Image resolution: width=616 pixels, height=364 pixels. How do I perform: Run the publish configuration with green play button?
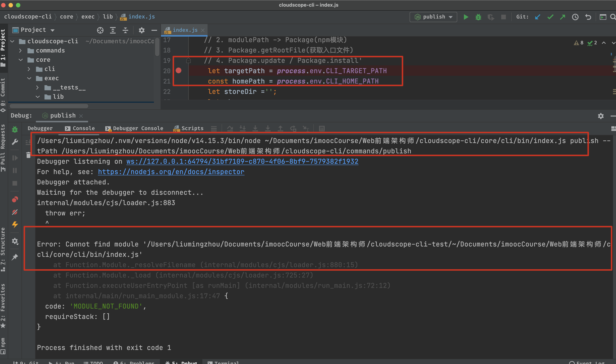pos(466,17)
